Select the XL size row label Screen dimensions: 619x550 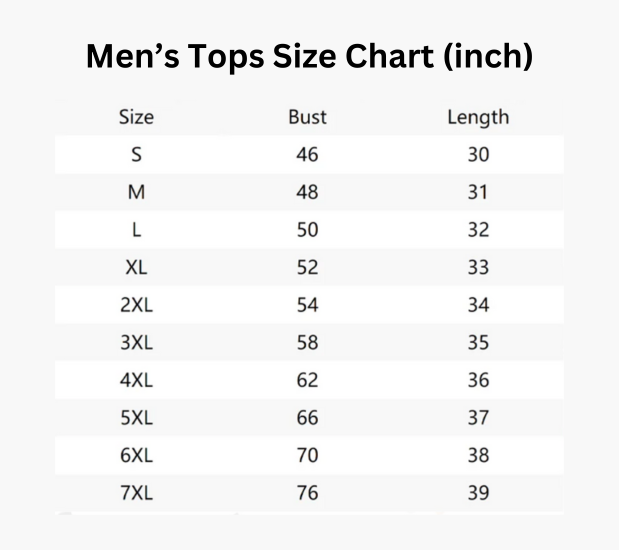tap(136, 267)
